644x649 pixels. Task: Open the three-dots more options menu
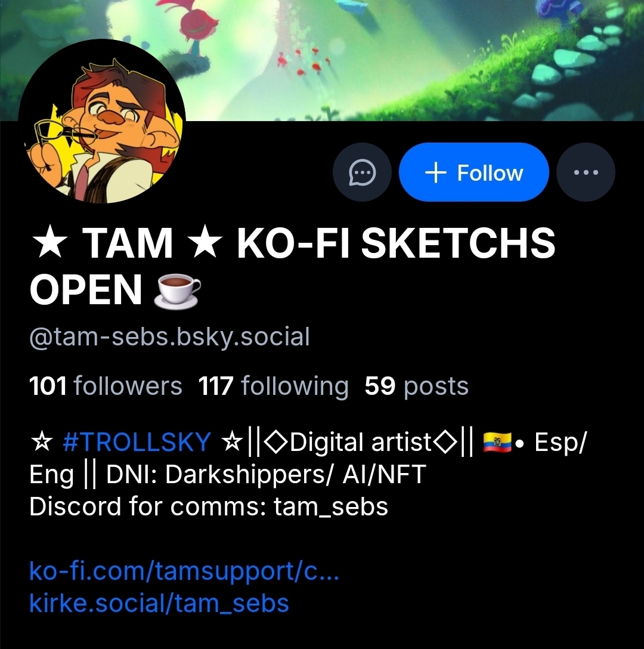[x=586, y=172]
